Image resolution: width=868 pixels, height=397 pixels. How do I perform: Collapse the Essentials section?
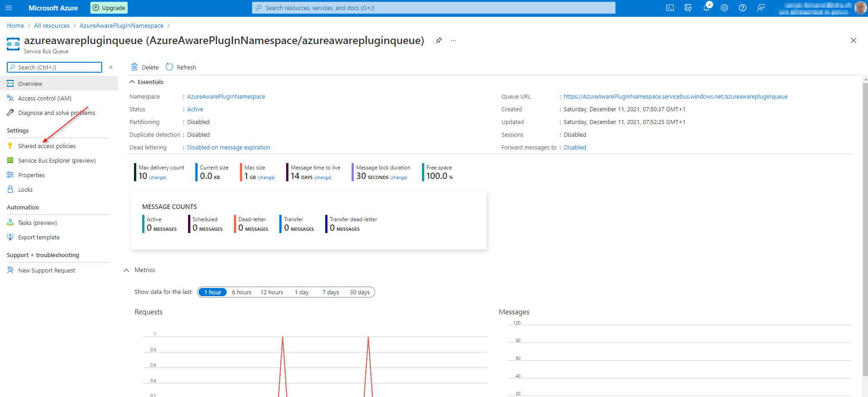[132, 82]
